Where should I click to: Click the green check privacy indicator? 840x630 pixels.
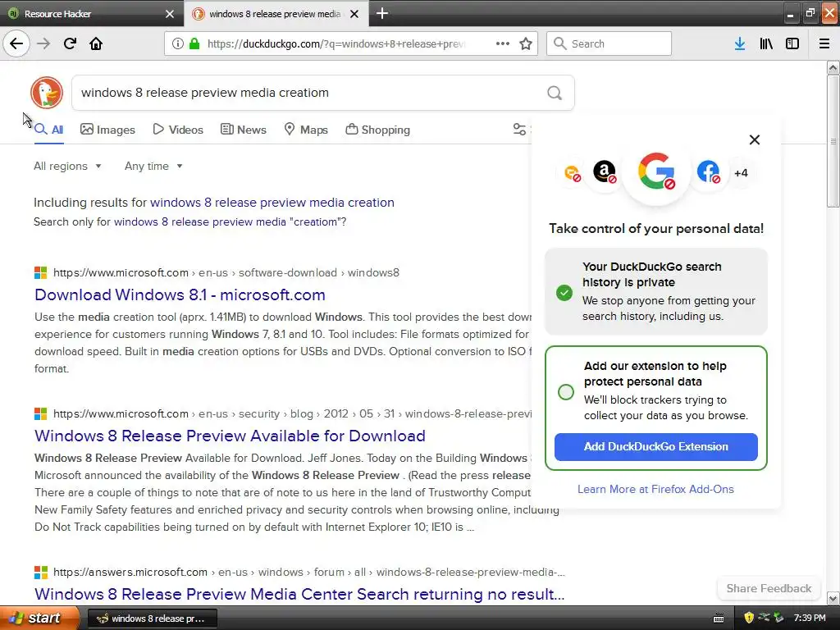click(564, 293)
